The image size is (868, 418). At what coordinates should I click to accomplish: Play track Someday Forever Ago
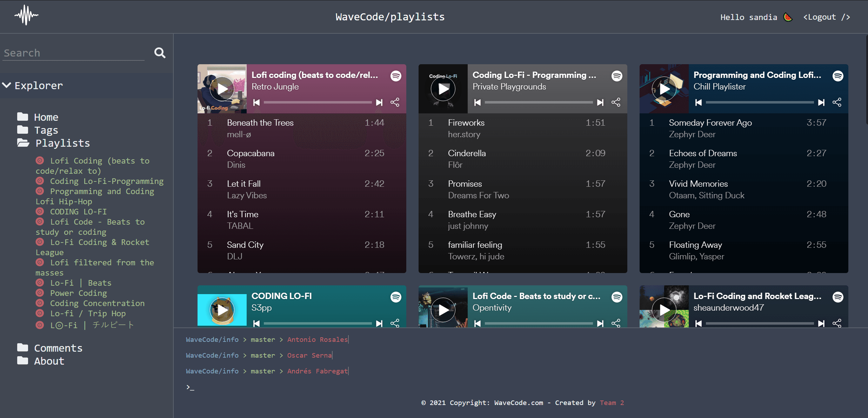744,128
